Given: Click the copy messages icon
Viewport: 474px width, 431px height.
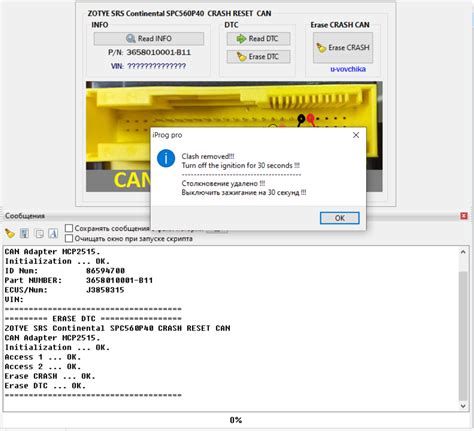Looking at the screenshot, I should (x=39, y=233).
